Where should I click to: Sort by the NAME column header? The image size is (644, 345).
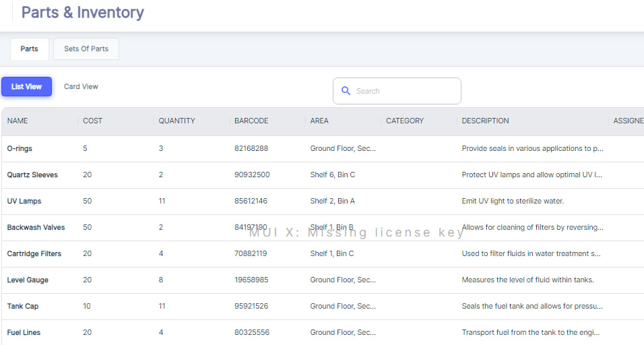pos(18,121)
